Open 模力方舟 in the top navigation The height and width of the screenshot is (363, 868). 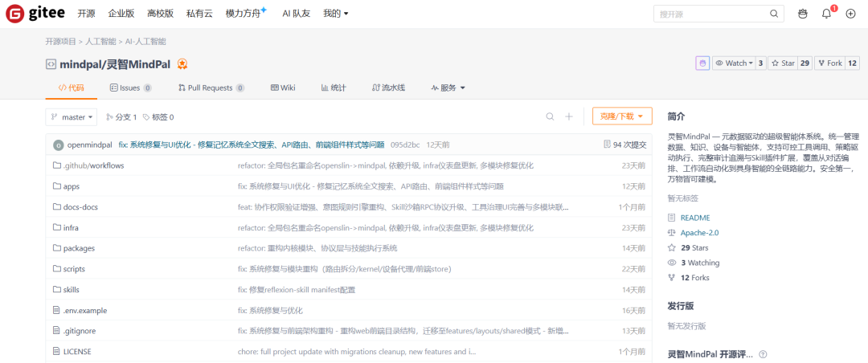[247, 14]
